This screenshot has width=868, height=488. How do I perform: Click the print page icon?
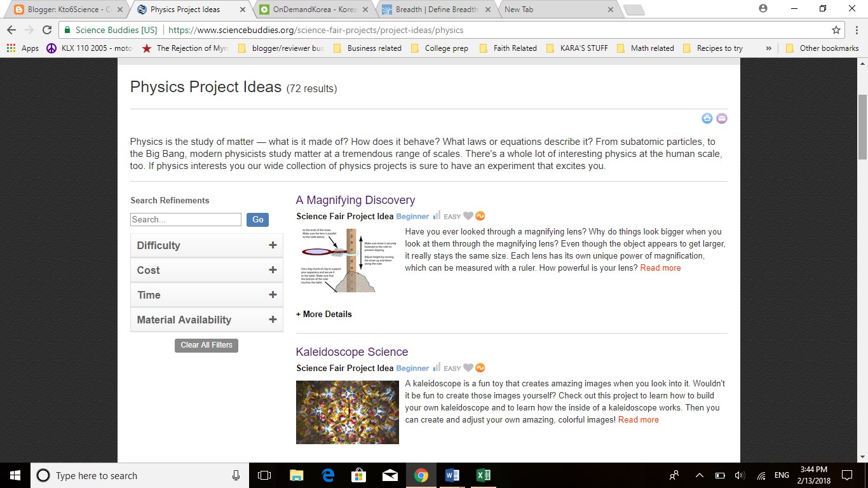click(x=707, y=118)
